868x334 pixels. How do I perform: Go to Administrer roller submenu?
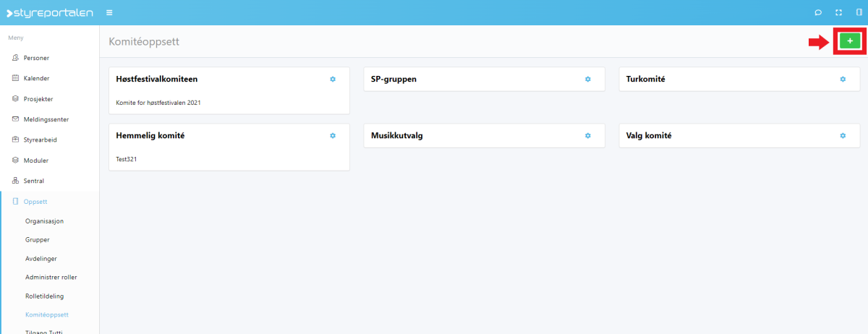point(50,277)
